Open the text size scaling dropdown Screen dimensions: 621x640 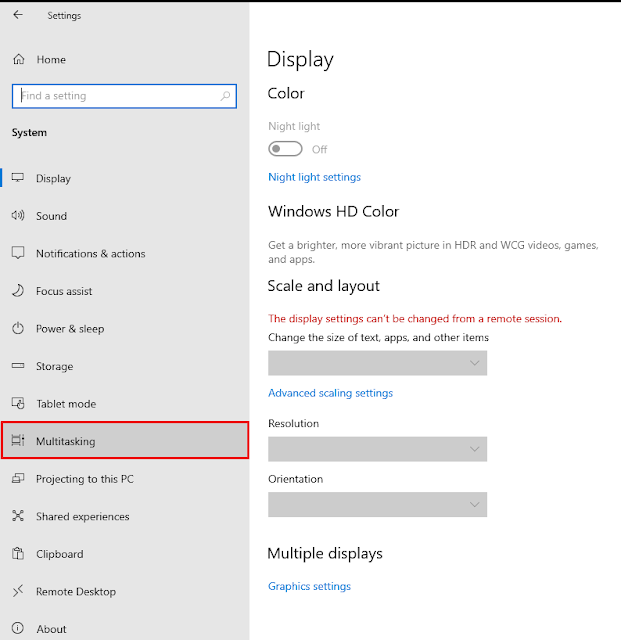tap(377, 363)
